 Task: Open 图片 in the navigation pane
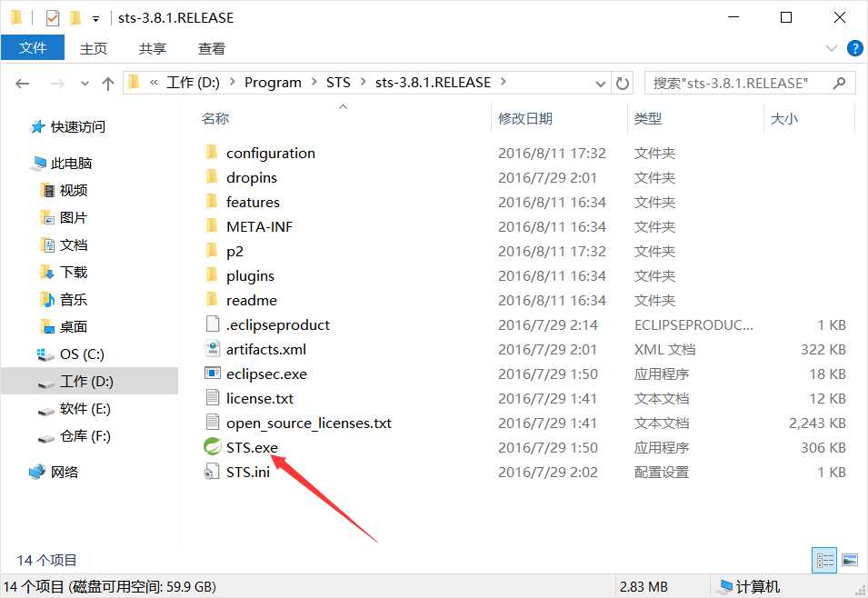tap(65, 217)
